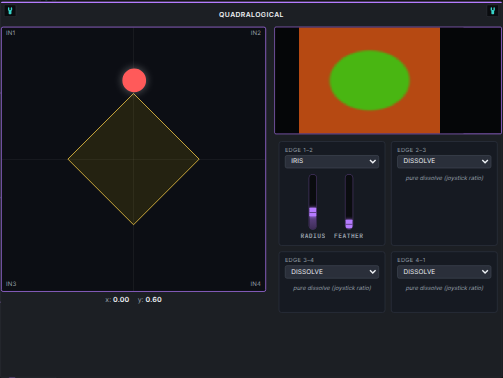Viewport: 503px width, 378px height.
Task: Click the IN4 corner label
Action: (256, 284)
